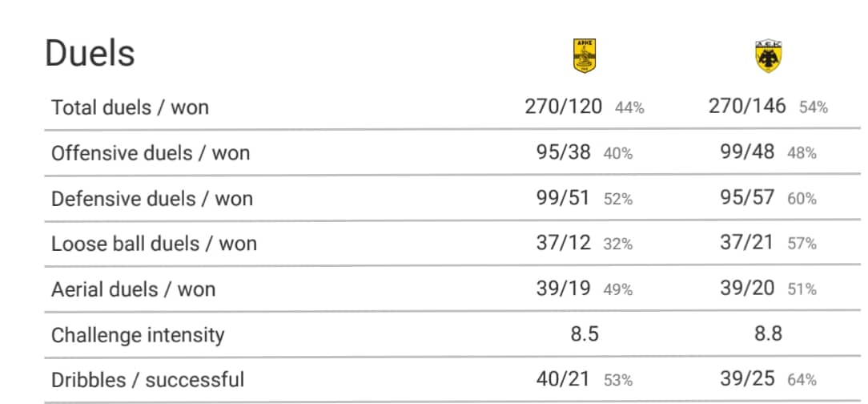This screenshot has height=404, width=868.
Task: Click the Aris challenge intensity value 8.5
Action: click(585, 335)
